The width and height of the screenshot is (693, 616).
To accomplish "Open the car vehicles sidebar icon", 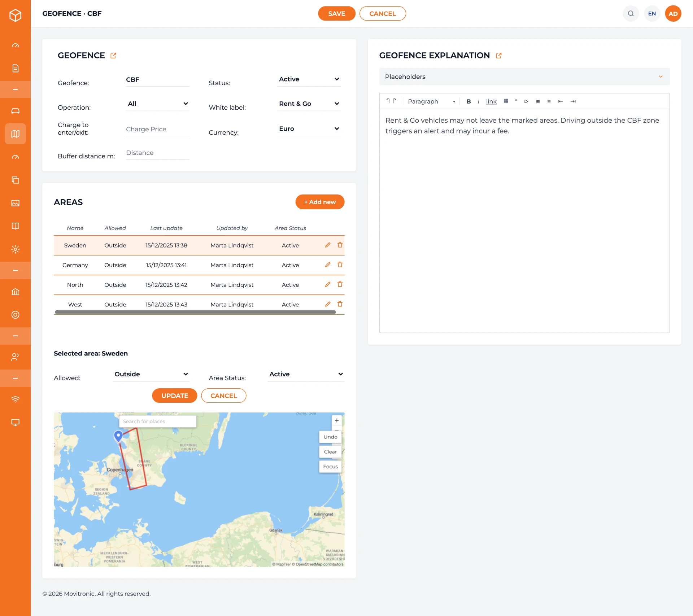I will 15,111.
